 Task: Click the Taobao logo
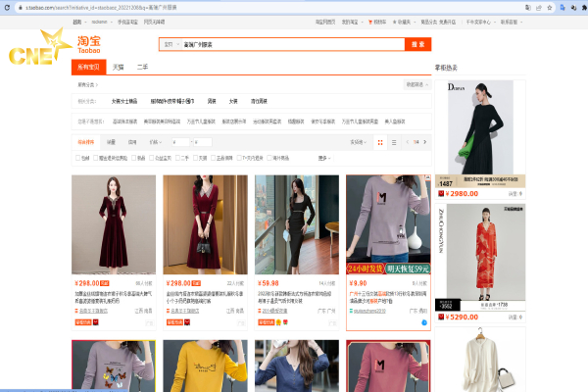coord(89,44)
